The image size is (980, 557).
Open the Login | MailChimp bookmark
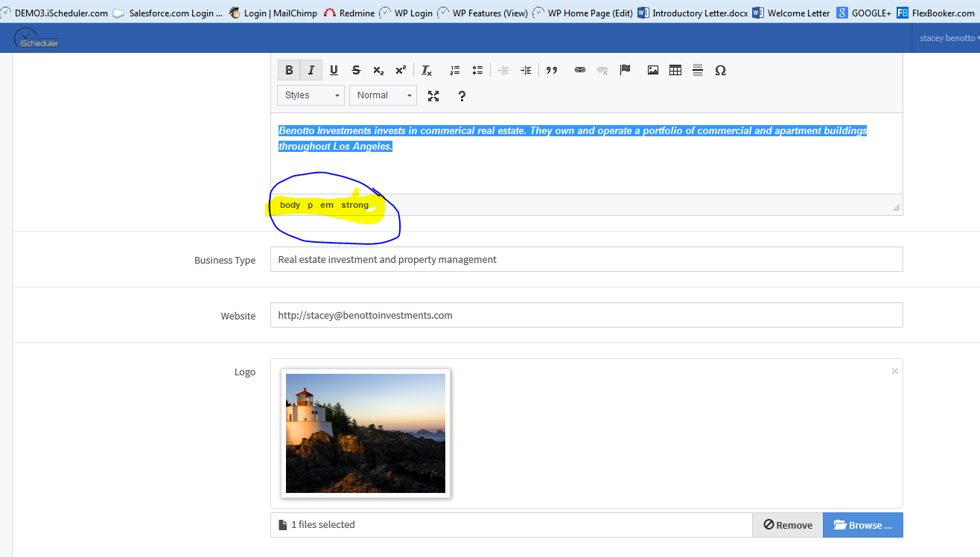coord(273,13)
